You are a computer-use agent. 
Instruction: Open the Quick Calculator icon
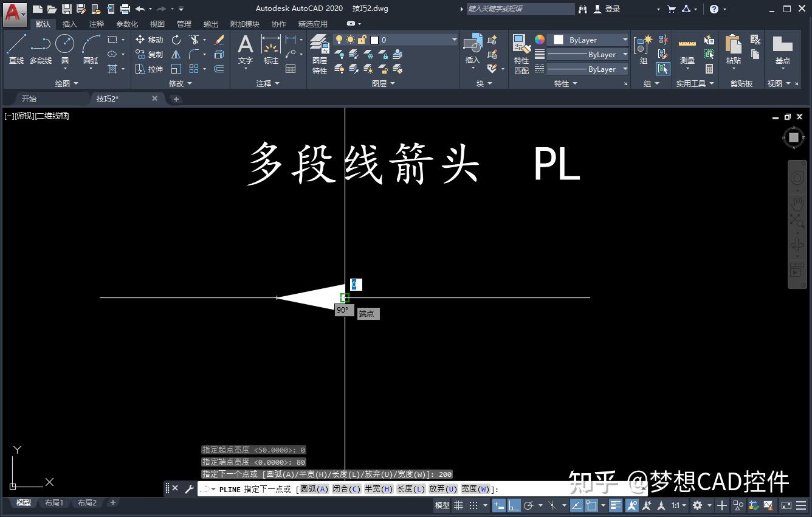[x=709, y=69]
